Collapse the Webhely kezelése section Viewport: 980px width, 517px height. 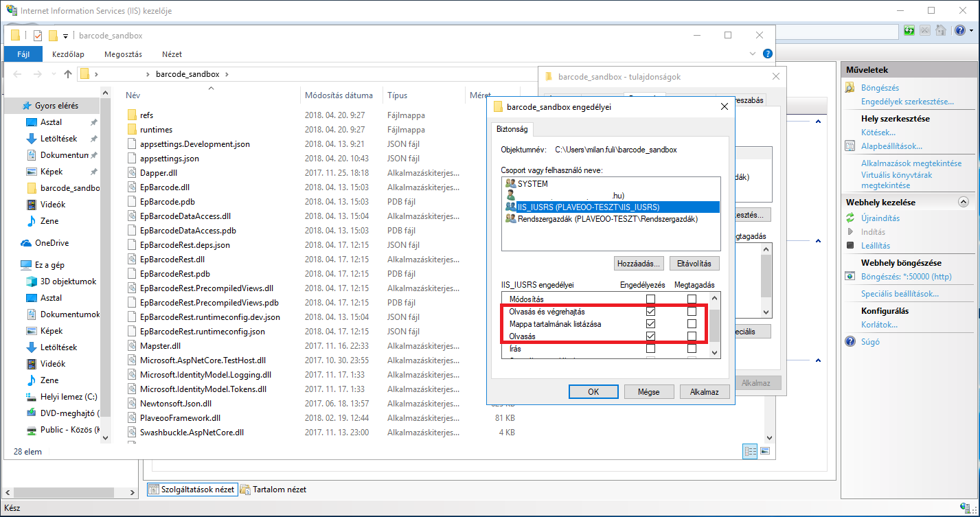tap(962, 203)
